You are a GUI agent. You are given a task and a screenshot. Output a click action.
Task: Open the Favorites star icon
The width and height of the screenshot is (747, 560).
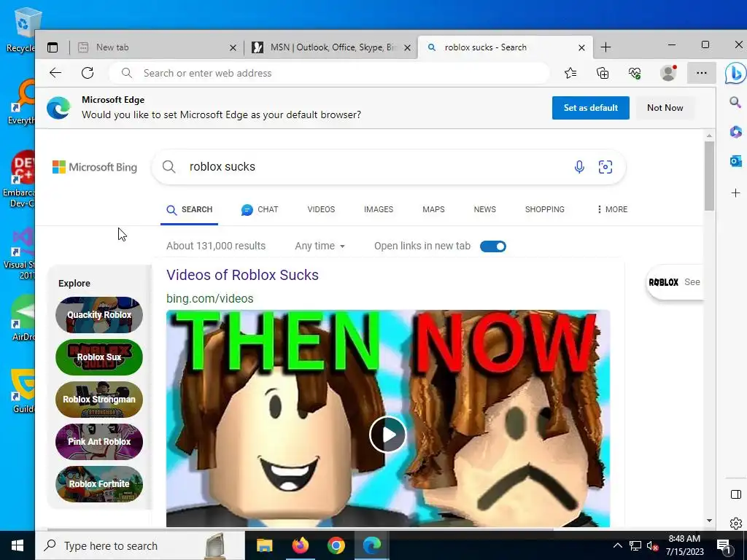570,73
